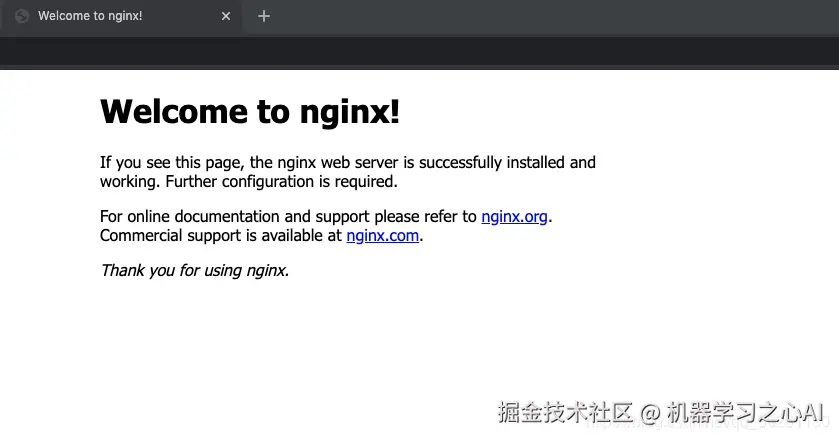Click the "Thank you for using nginx." text
The image size is (839, 440).
coord(195,270)
